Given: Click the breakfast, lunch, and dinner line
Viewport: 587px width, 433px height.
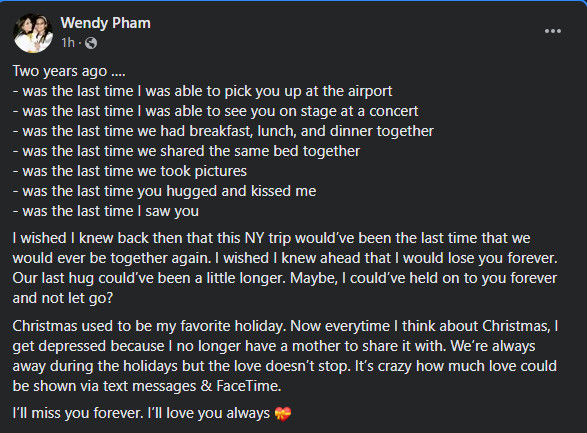Looking at the screenshot, I should (223, 131).
